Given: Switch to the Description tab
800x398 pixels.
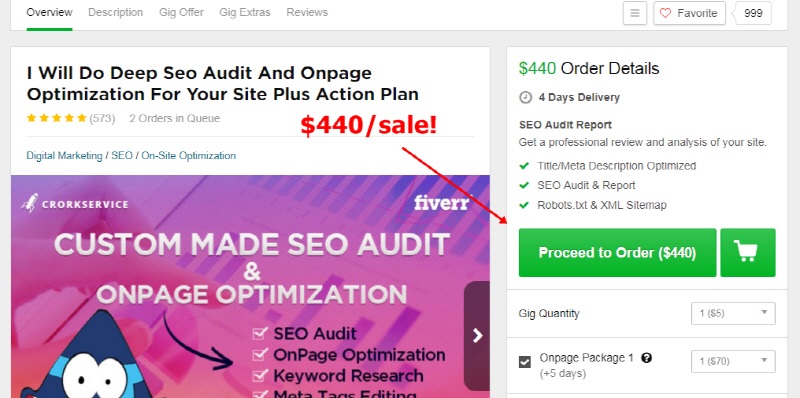Looking at the screenshot, I should tap(115, 12).
